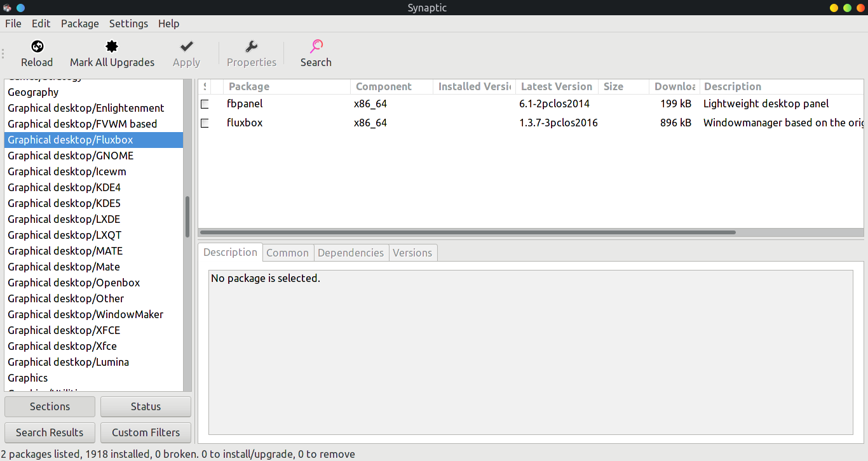Switch to the Common tab
The width and height of the screenshot is (868, 461).
(287, 253)
